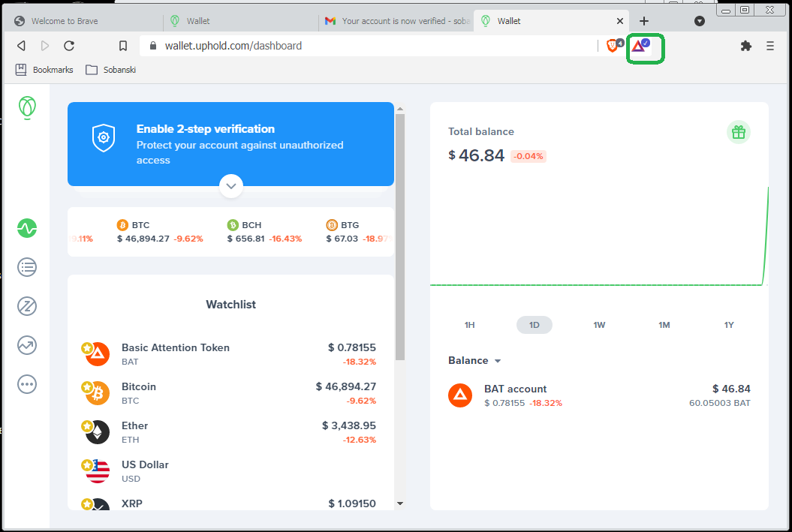Open Basic Attention Token in Watchlist
792x532 pixels.
click(x=176, y=347)
